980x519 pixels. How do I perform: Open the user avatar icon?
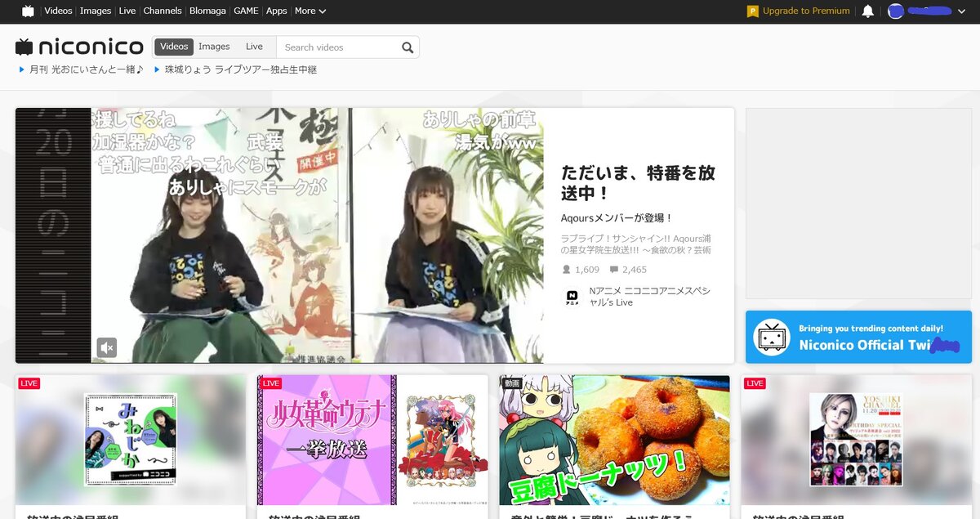(896, 11)
